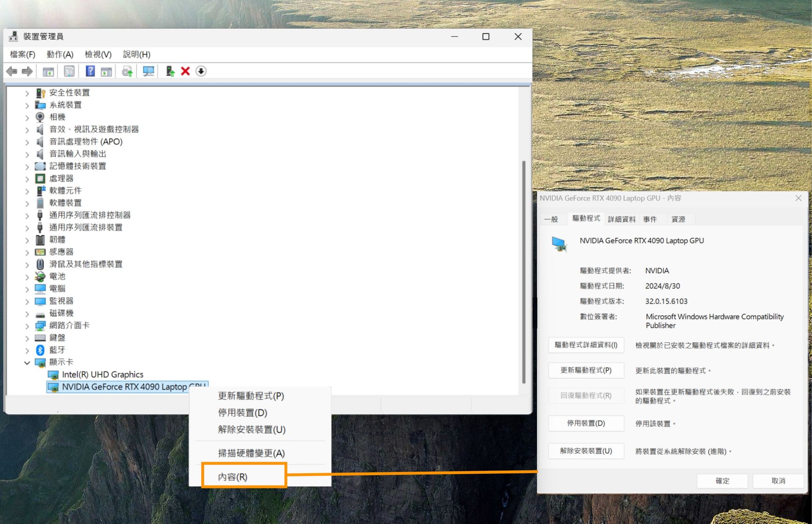
Task: Click the red X uninstall device icon
Action: point(185,71)
